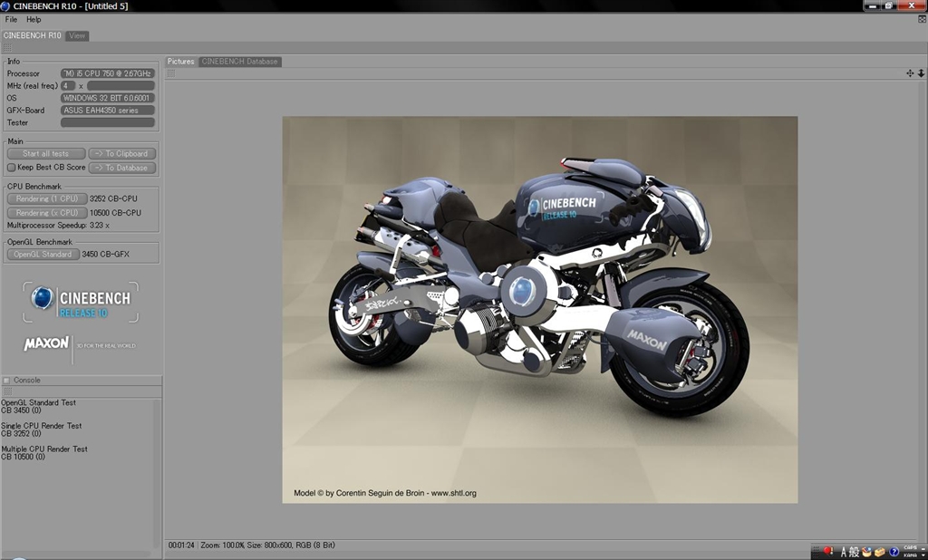Enable the Keep Best CB Score checkbox

12,168
